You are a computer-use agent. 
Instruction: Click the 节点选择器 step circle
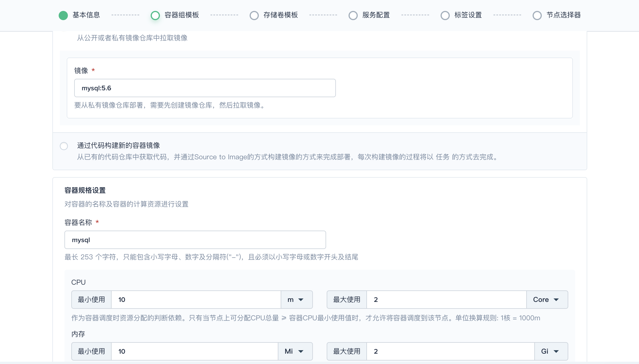pos(537,15)
